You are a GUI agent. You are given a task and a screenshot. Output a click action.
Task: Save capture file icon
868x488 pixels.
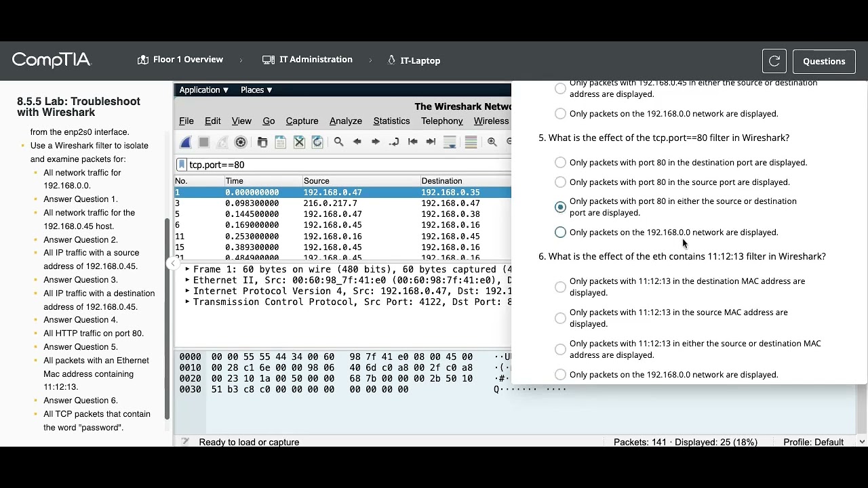click(x=281, y=142)
